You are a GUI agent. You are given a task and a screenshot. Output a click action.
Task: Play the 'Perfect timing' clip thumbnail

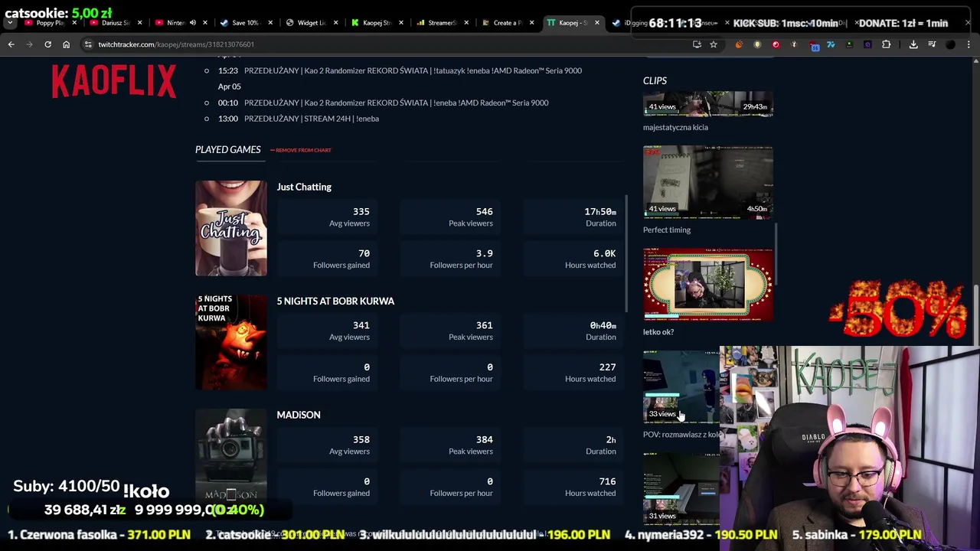(708, 182)
